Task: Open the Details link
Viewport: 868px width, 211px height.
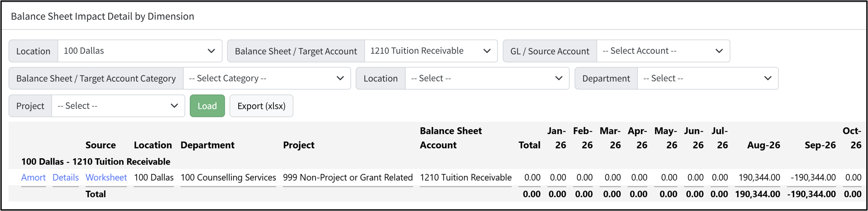Action: tap(66, 178)
